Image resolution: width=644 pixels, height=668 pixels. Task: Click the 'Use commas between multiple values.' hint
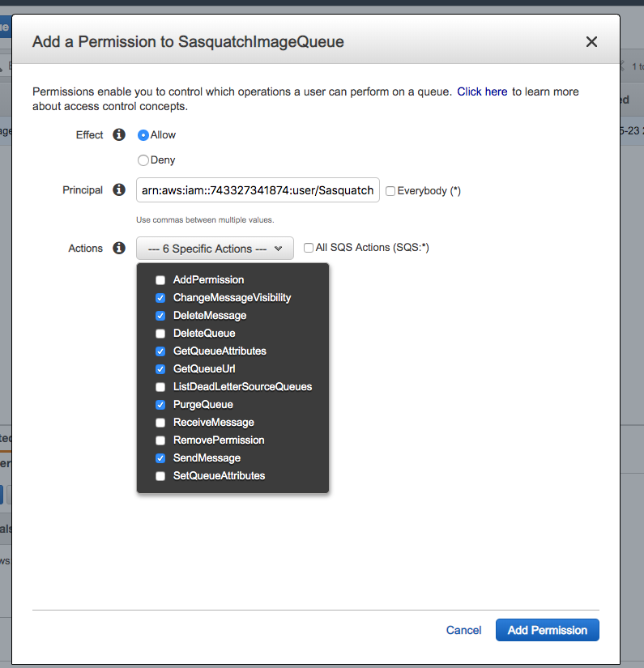point(205,219)
